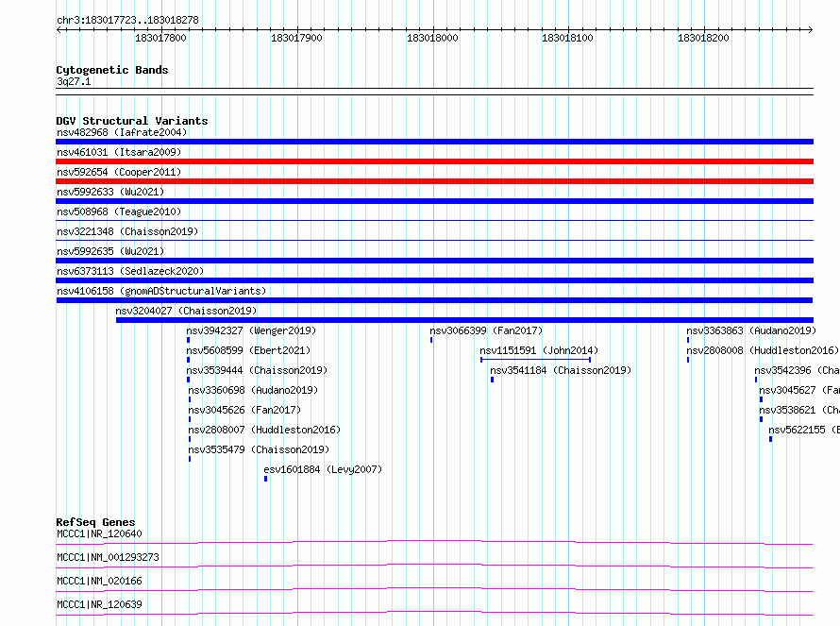This screenshot has height=626, width=840.
Task: Open the nsv6373113 (Sedlazeck2020) variant label
Action: pos(130,271)
